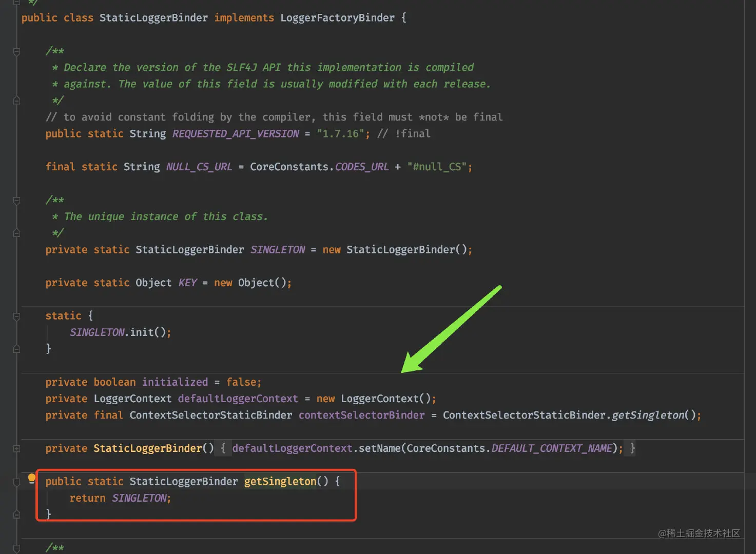Screen dimensions: 756x554
Task: Click the REQUESTED_API_VERSION field name
Action: (236, 134)
